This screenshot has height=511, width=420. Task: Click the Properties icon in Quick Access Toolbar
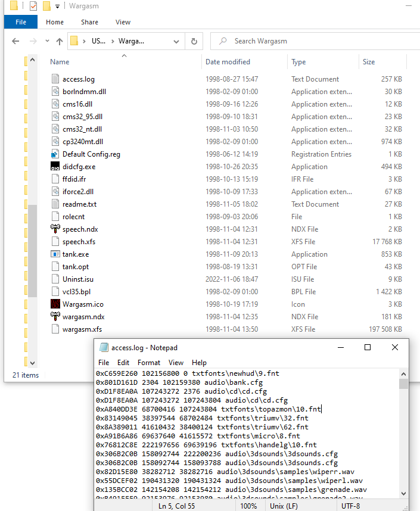coord(33,6)
